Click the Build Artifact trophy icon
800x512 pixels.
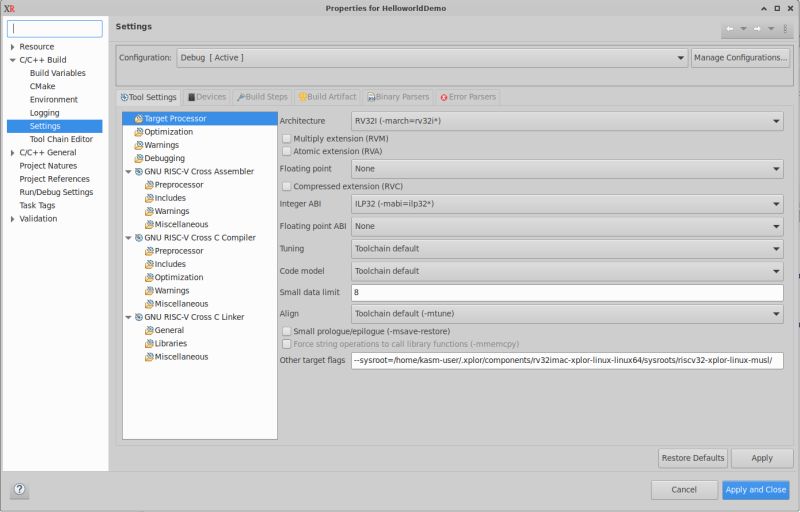click(303, 97)
